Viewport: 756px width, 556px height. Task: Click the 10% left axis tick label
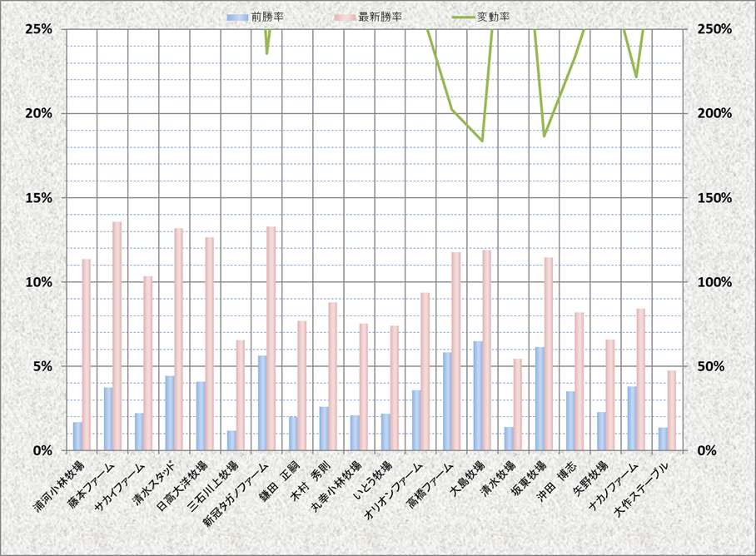tap(39, 281)
